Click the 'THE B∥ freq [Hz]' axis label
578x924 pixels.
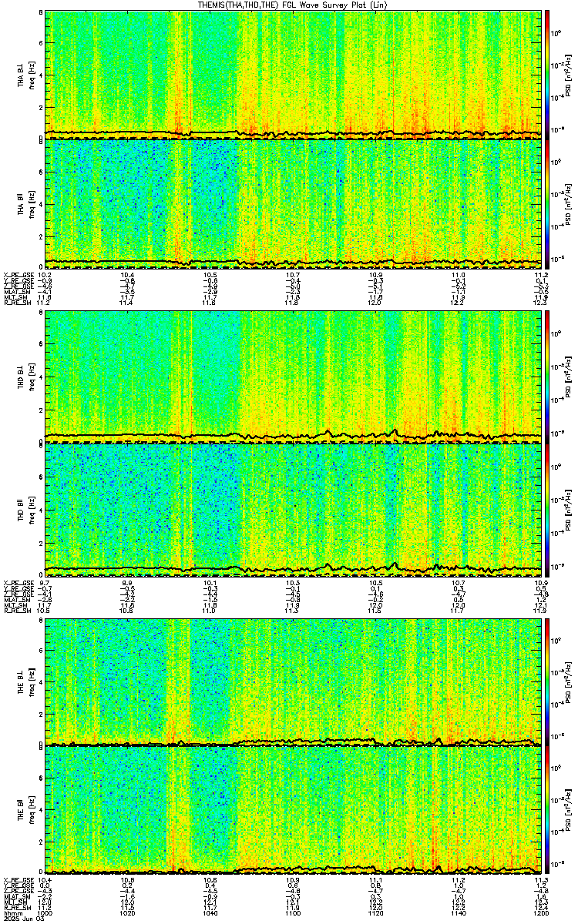[26, 810]
